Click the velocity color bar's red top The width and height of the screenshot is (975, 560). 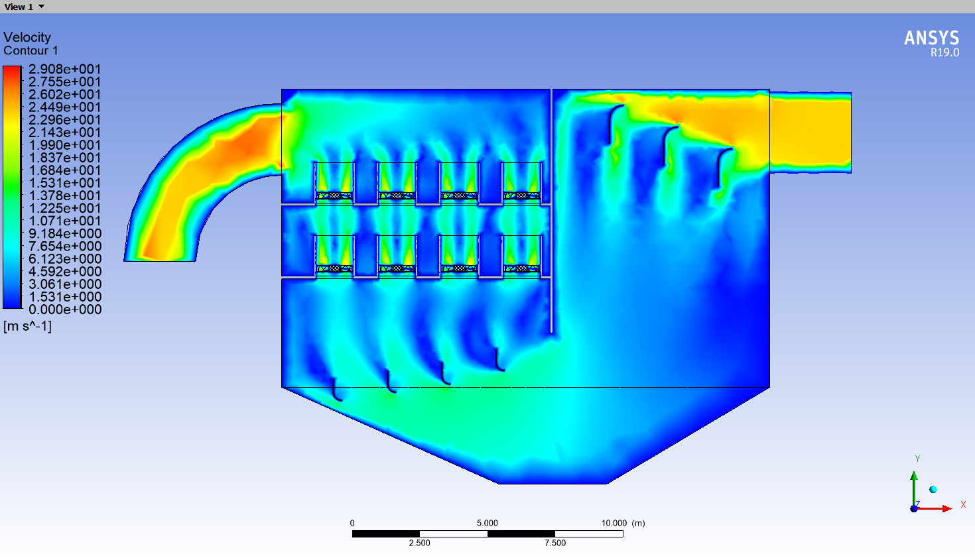point(12,71)
